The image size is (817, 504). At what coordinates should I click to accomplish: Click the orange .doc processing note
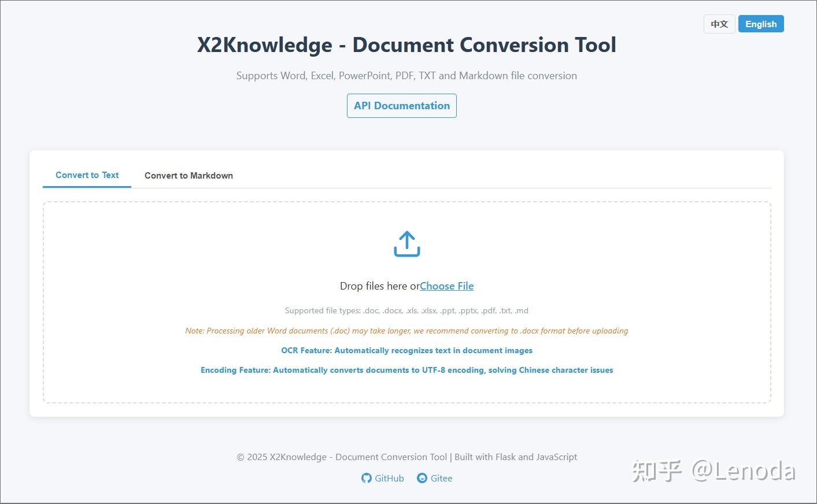(406, 331)
